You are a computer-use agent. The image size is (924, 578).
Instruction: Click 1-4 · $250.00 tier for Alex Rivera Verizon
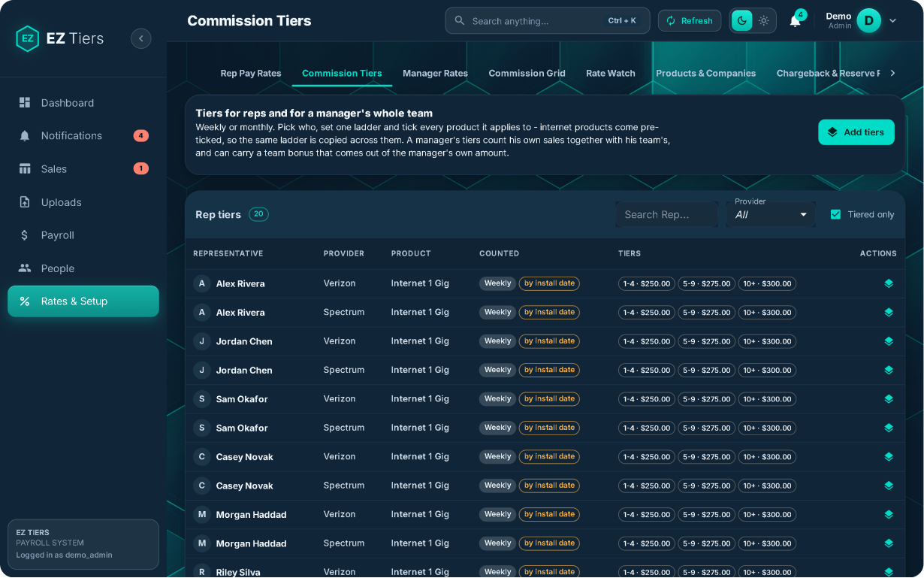coord(646,284)
